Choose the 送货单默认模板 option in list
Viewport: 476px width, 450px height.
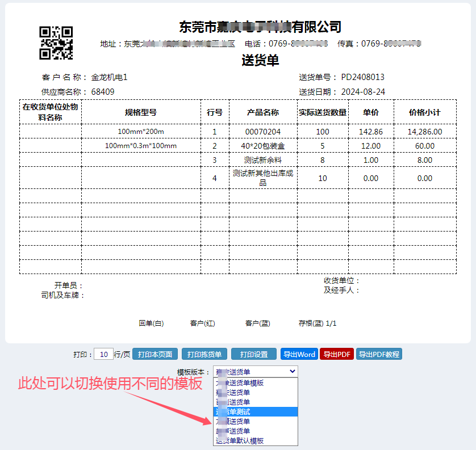click(x=256, y=440)
